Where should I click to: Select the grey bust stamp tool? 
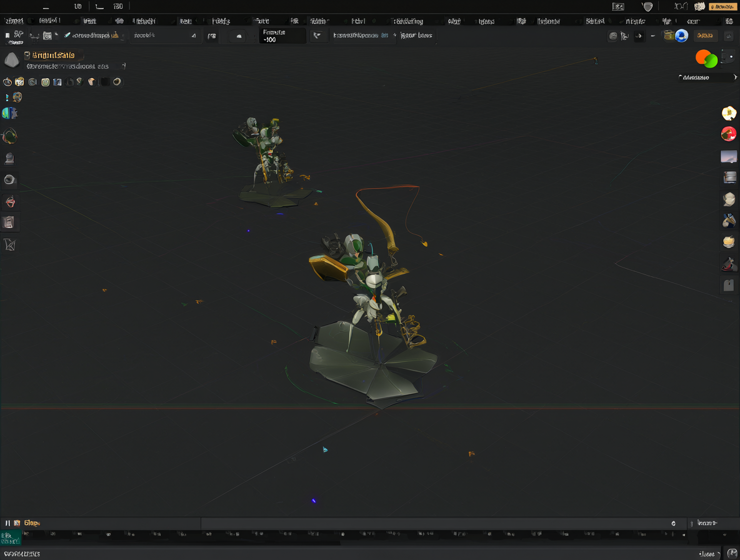[x=9, y=159]
